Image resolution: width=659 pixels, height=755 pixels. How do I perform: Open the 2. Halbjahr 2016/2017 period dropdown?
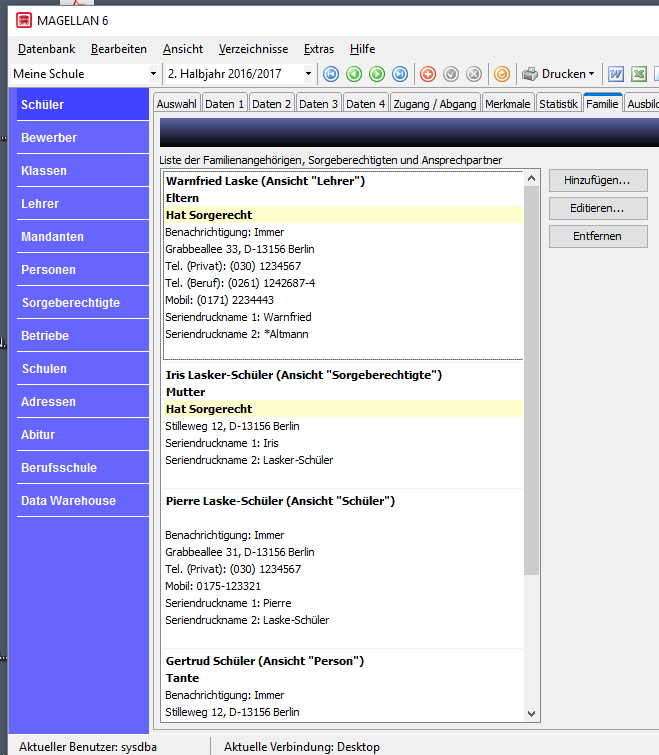308,74
